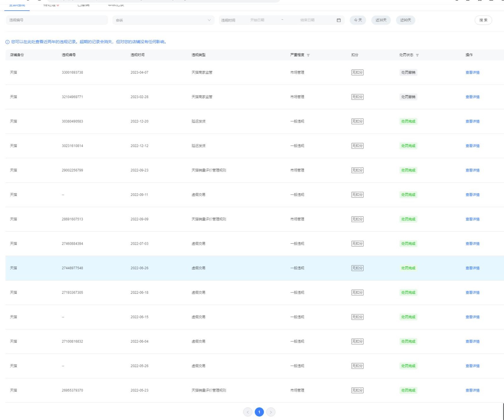Click the 无扣分 tag on the 2022-12-12 row

pos(358,146)
